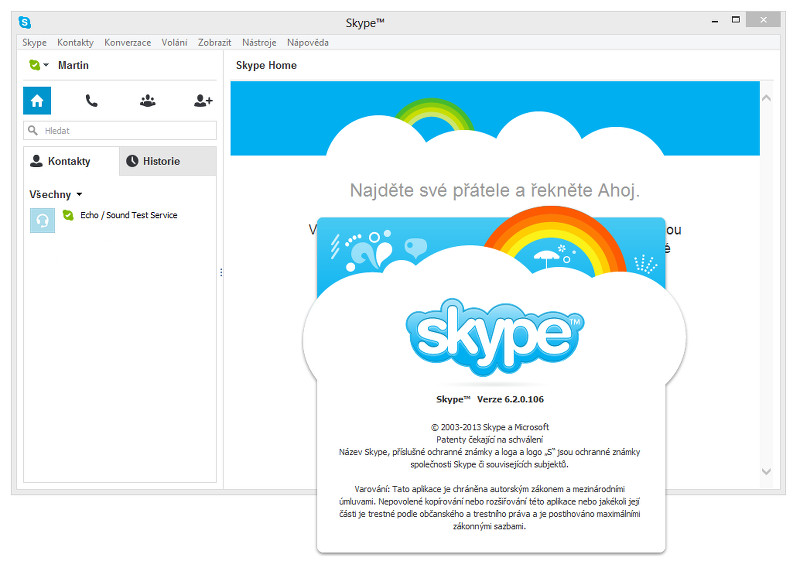
Task: Open the Kontakty menu
Action: click(76, 42)
